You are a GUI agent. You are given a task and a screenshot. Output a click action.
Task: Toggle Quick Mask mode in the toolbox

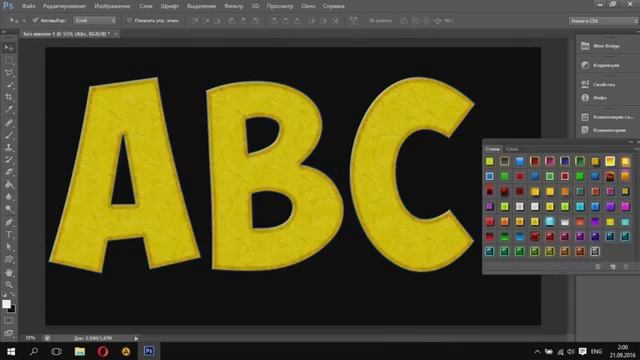9,321
